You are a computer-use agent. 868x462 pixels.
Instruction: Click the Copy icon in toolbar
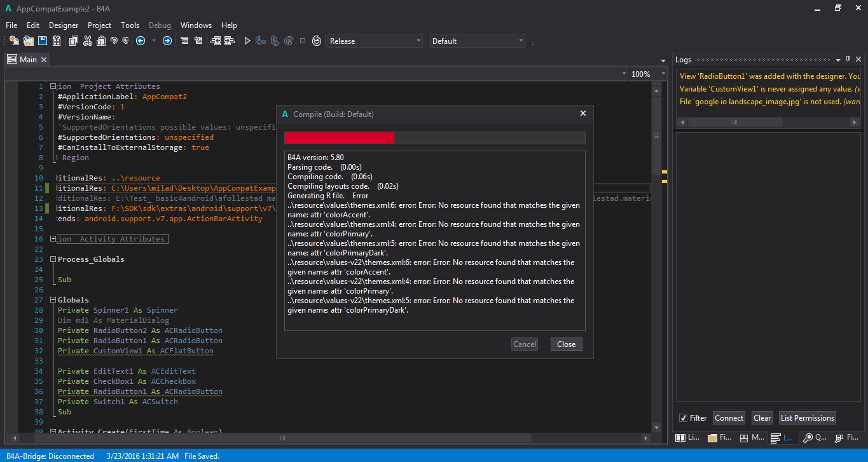(x=73, y=41)
